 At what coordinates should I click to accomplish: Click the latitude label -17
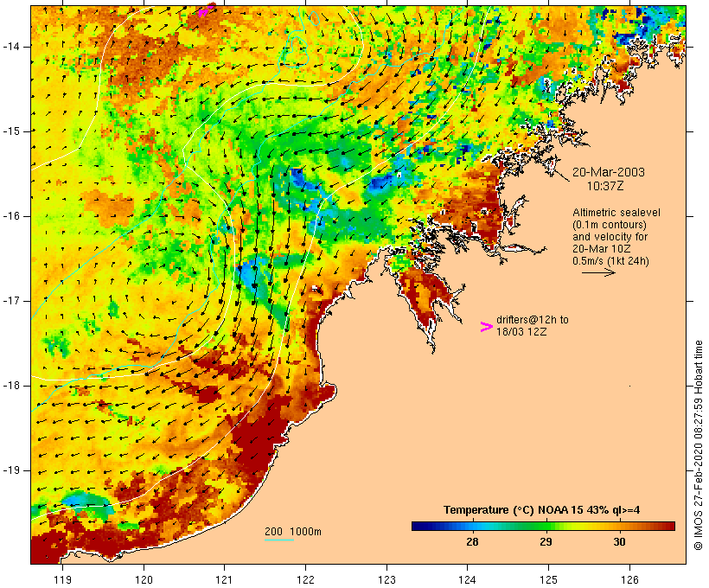click(x=11, y=301)
